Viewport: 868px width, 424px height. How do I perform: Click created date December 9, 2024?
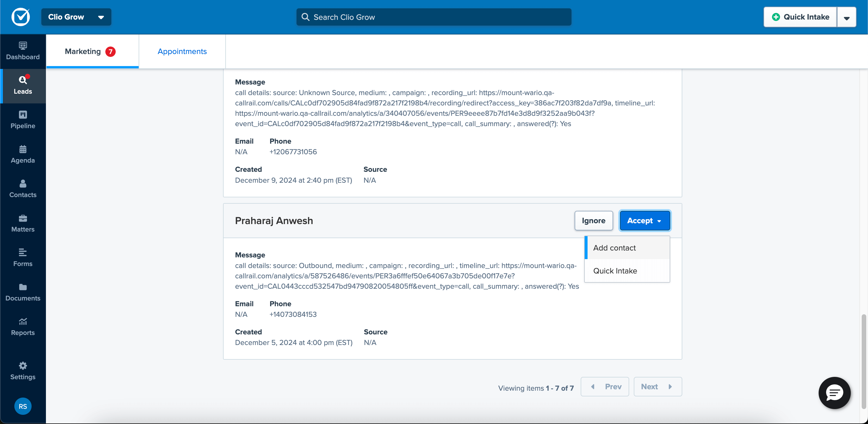point(293,180)
